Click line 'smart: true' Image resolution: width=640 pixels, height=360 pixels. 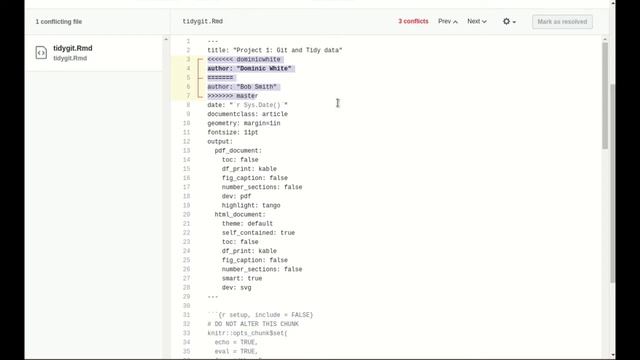242,278
